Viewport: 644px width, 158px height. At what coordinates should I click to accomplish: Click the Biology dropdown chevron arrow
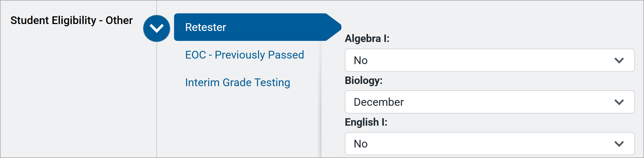(619, 102)
